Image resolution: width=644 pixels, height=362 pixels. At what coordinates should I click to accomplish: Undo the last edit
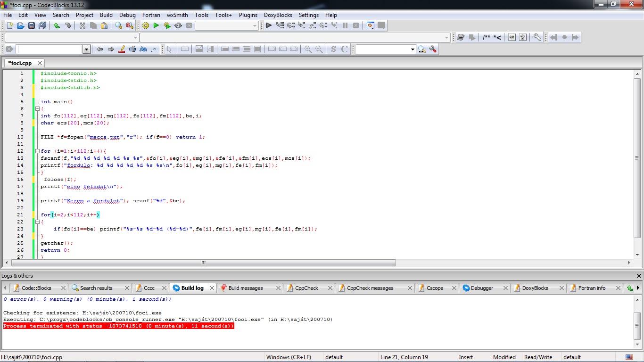pos(57,25)
